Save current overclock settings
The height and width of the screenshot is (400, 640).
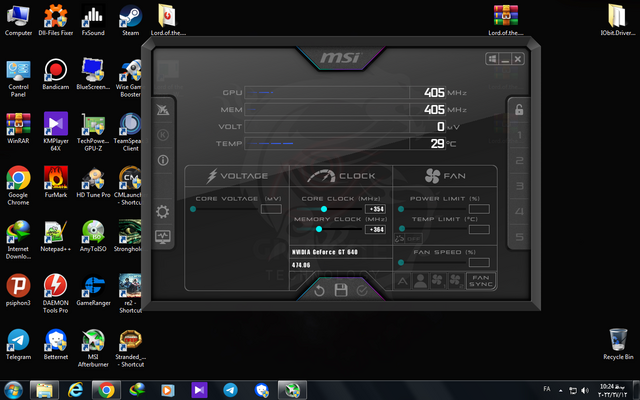point(341,290)
